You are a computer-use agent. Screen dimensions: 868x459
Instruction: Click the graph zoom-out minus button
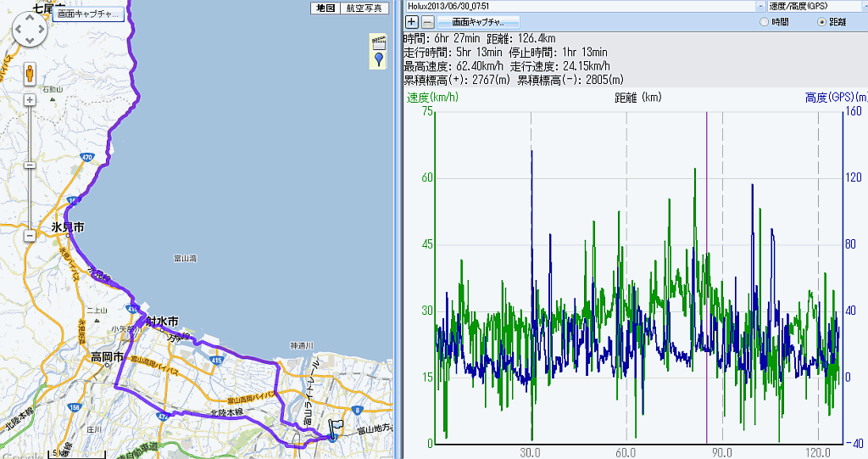[428, 21]
